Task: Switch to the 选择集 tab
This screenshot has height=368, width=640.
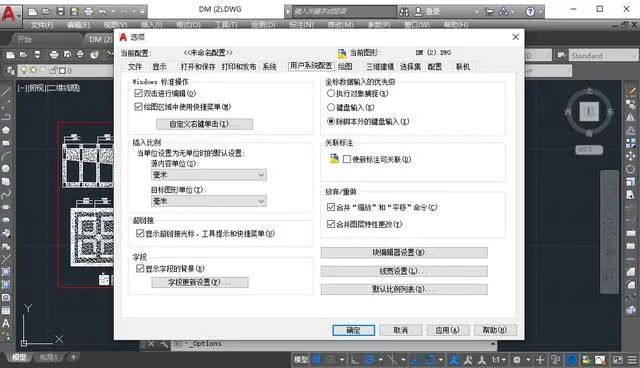Action: point(410,67)
